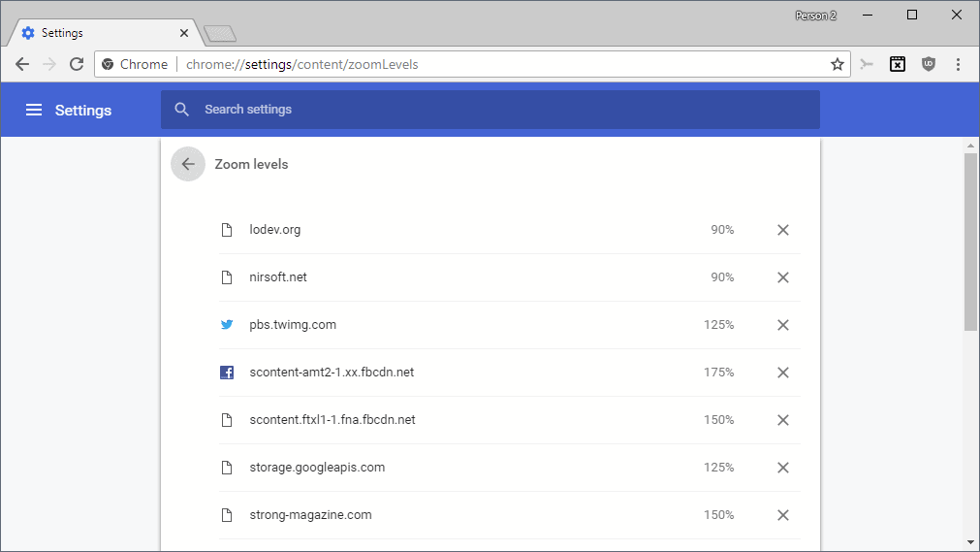Click the page's vertical scrollbar thumb
The image size is (980, 552).
pyautogui.click(x=970, y=243)
